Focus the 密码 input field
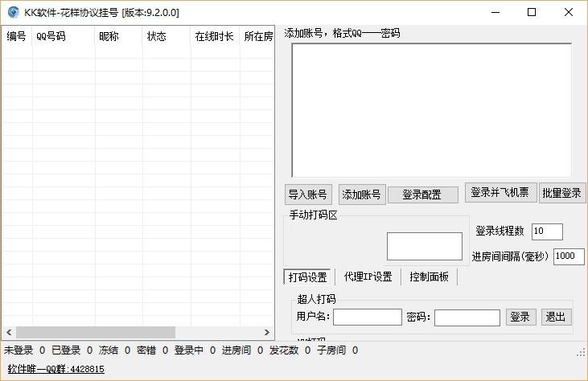Image resolution: width=588 pixels, height=381 pixels. pyautogui.click(x=467, y=317)
